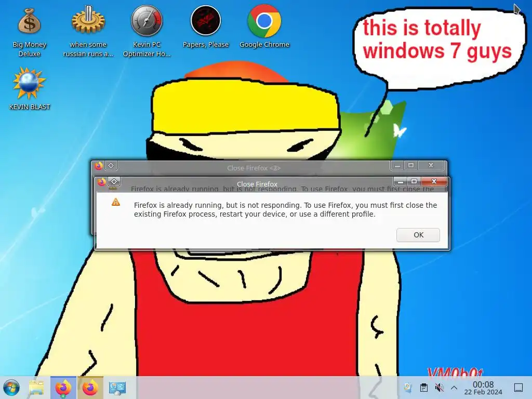Click the clock showing 00:08 22 Feb 2024

click(x=483, y=388)
